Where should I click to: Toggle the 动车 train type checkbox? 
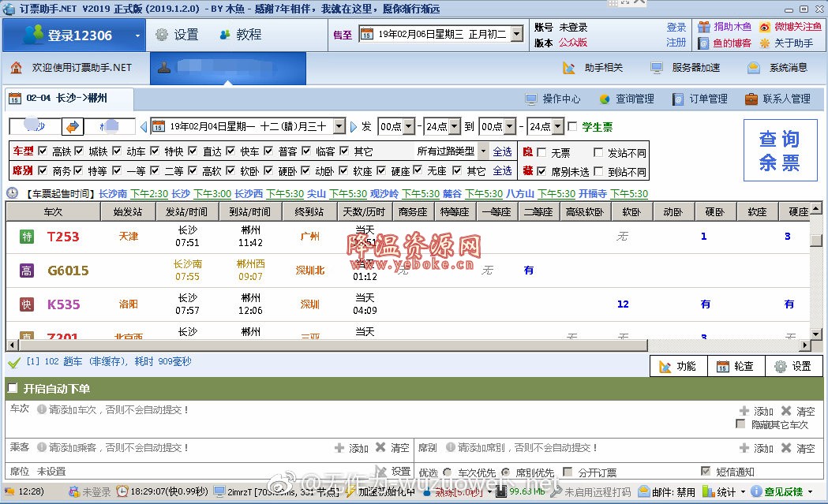pos(117,151)
